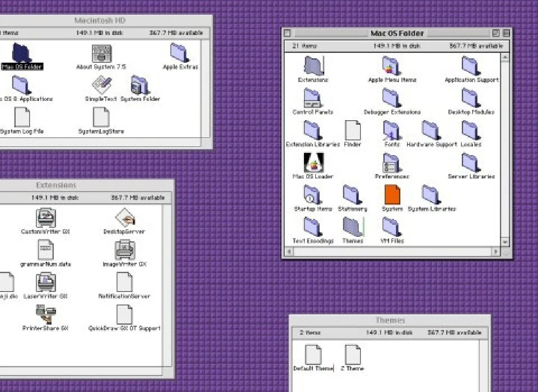Click the Mac OS Folder window close box

(x=288, y=33)
